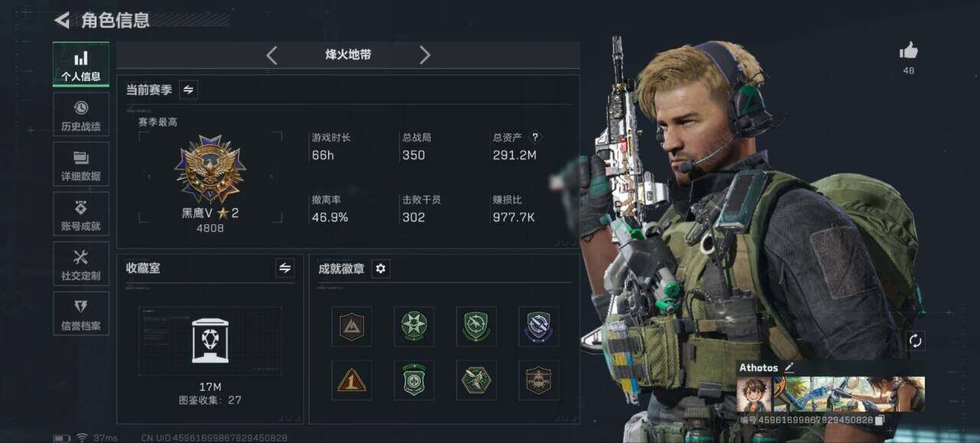
Task: Toggle the 当前赛季 season swap icon
Action: click(188, 90)
